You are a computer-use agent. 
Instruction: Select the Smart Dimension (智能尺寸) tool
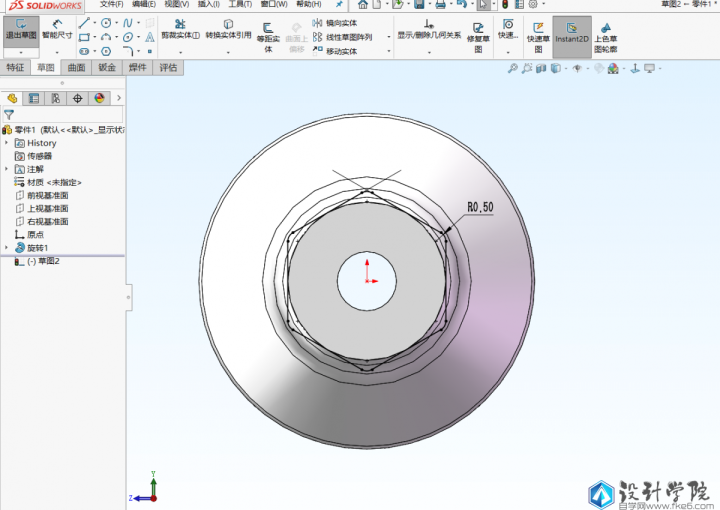pos(56,28)
